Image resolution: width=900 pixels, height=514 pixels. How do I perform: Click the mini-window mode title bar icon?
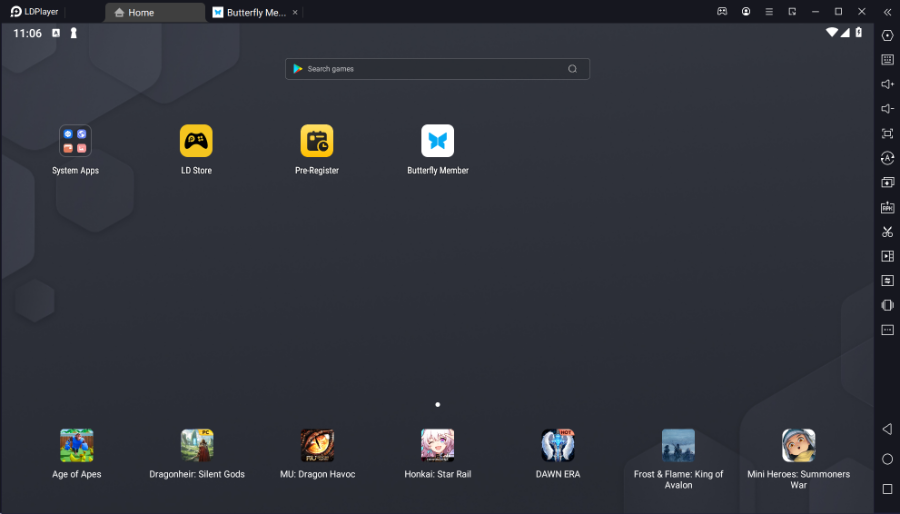[792, 11]
